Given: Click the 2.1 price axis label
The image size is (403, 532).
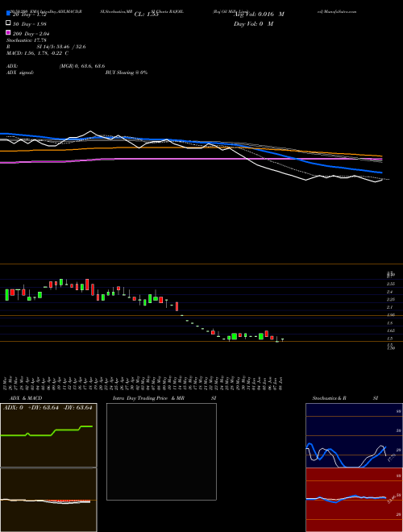Looking at the screenshot, I should click(390, 307).
